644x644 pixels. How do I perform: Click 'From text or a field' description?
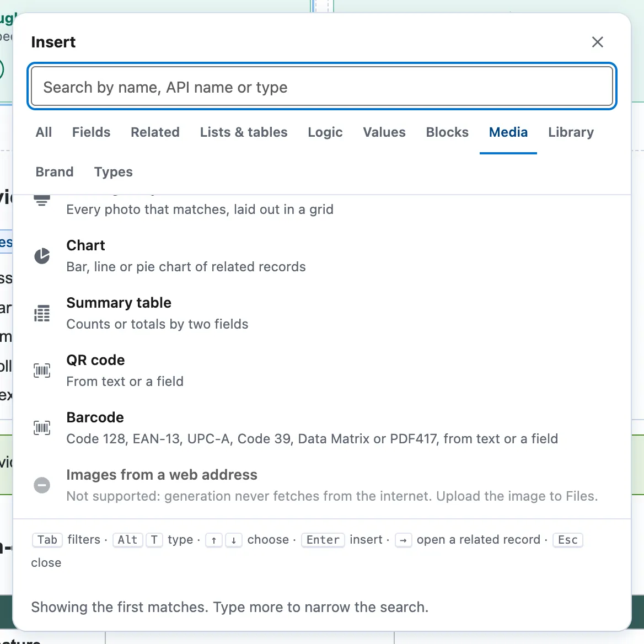pyautogui.click(x=125, y=382)
